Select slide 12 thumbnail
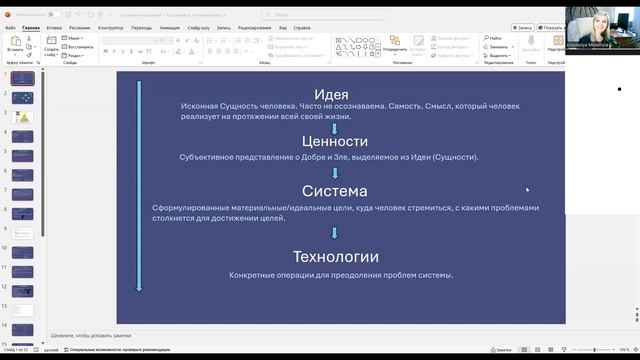640x360 pixels. coord(22,291)
